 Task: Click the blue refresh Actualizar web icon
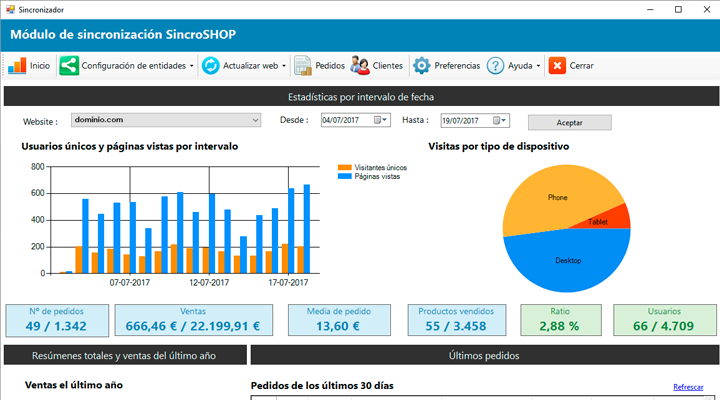211,66
